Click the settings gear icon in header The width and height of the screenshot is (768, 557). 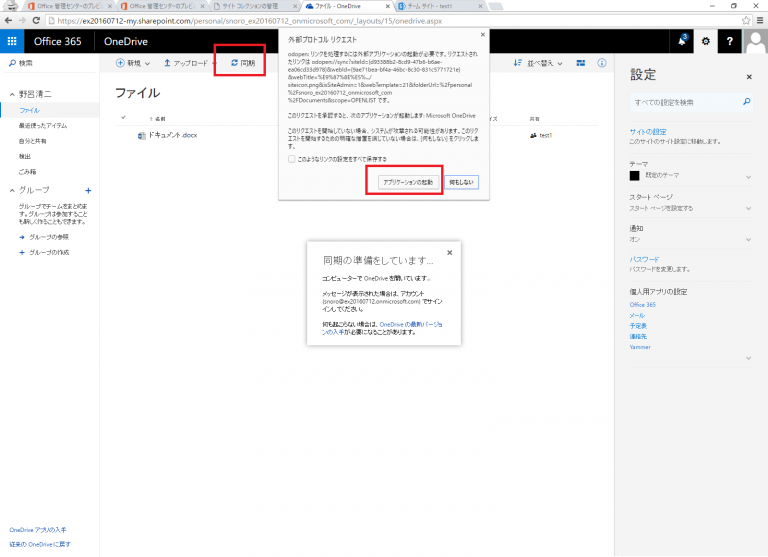click(x=706, y=41)
